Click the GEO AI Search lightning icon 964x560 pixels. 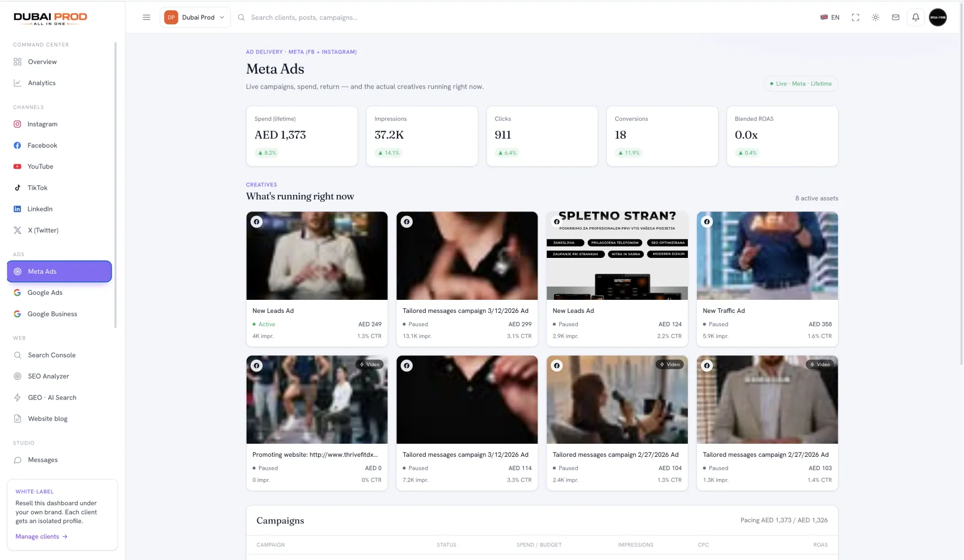click(18, 397)
